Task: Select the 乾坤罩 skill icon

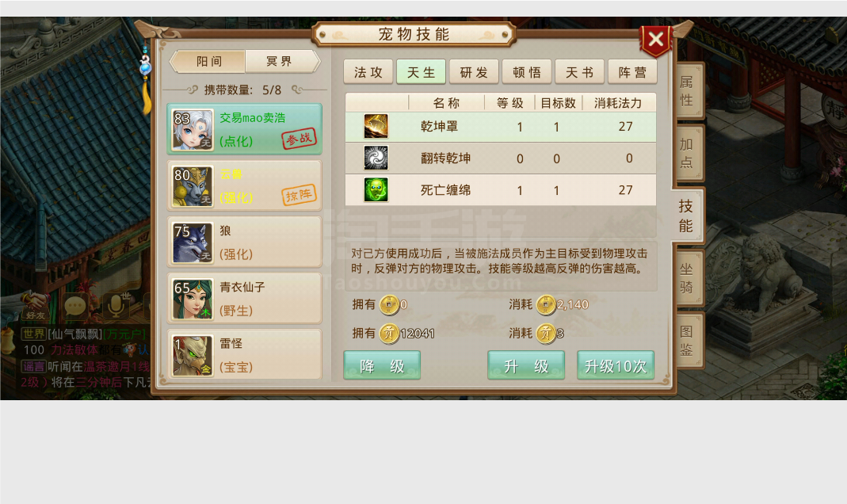Action: click(x=376, y=127)
